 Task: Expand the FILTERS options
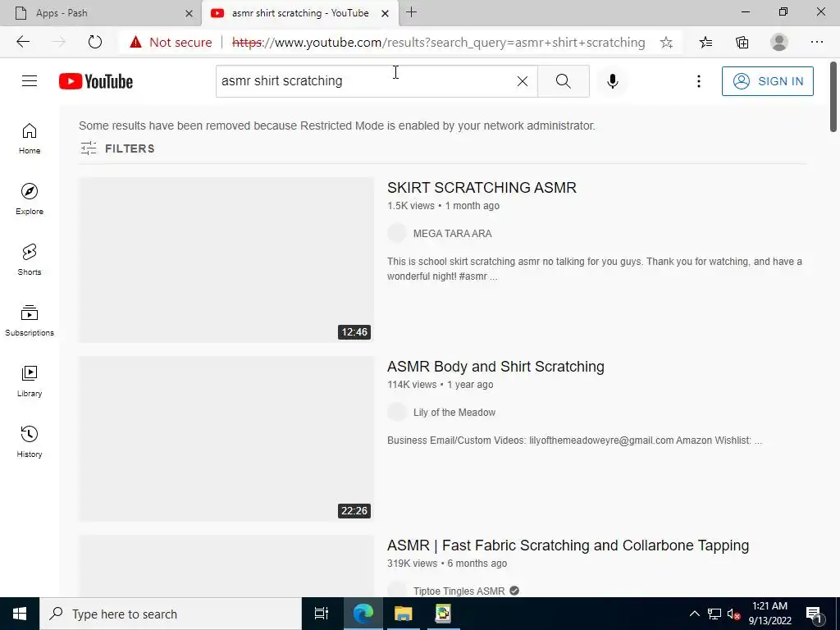[118, 148]
